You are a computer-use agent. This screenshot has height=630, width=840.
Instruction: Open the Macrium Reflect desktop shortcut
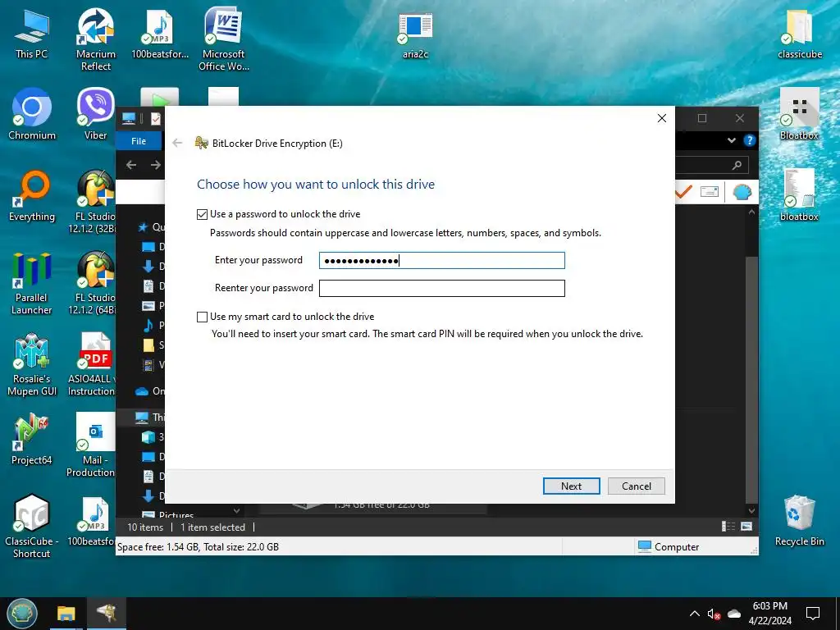coord(95,39)
